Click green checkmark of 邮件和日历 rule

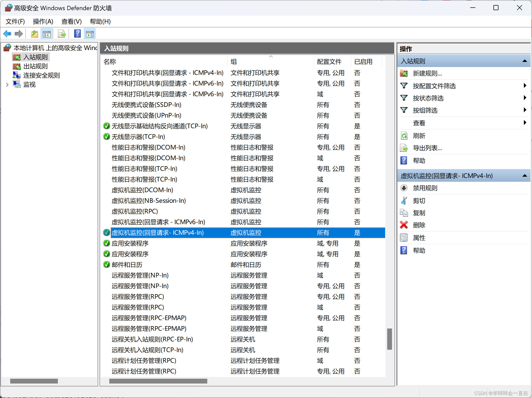coord(107,265)
